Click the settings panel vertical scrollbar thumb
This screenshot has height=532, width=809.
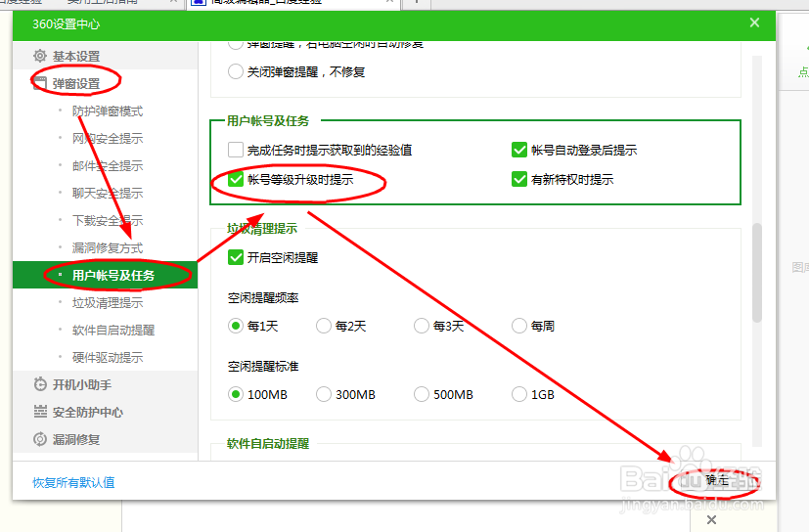757,273
